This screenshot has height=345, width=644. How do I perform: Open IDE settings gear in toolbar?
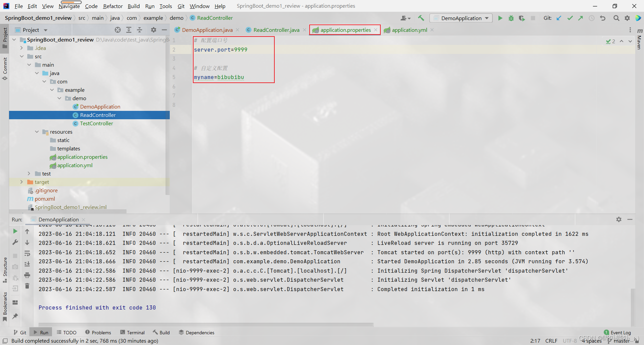(627, 18)
